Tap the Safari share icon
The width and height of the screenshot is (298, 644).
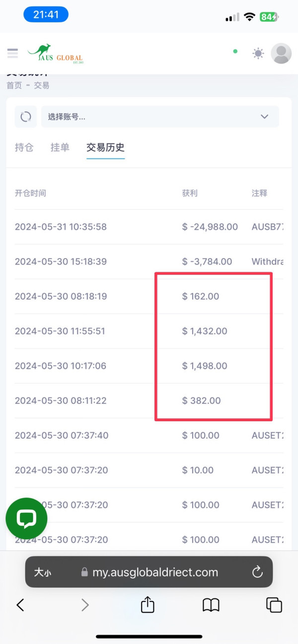148,604
